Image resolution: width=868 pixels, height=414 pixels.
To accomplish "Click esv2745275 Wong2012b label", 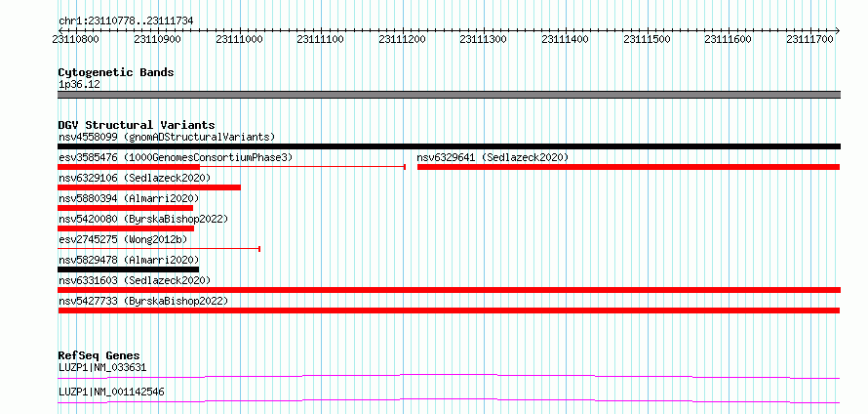I will point(123,239).
